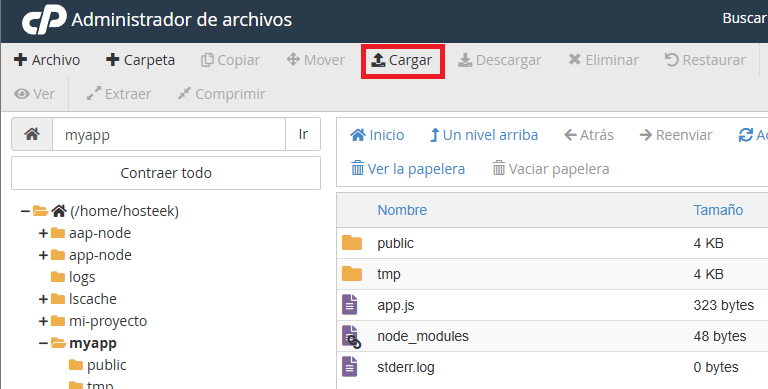Screen dimensions: 768x389
Task: Select the node_modules entry name
Action: (x=423, y=336)
